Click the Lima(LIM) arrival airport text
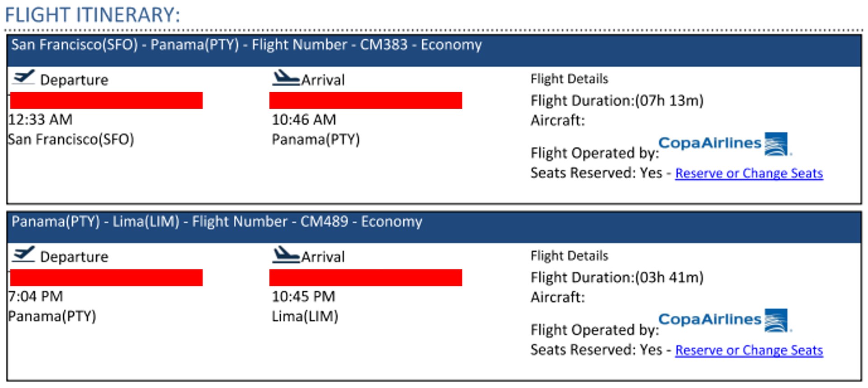This screenshot has height=388, width=868. (x=305, y=316)
